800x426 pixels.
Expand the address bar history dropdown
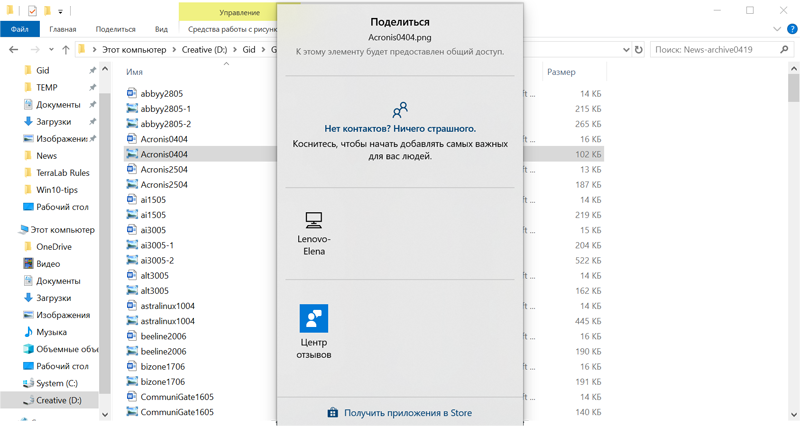626,49
